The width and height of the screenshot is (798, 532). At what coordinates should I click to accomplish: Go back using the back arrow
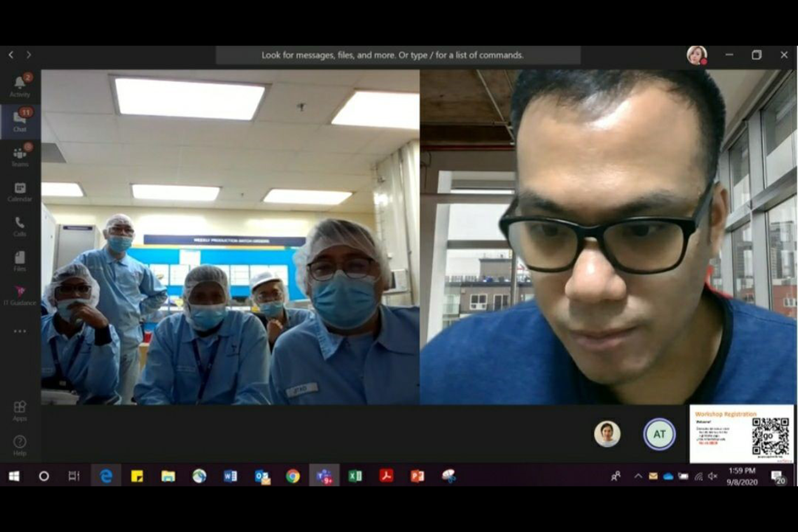click(11, 55)
